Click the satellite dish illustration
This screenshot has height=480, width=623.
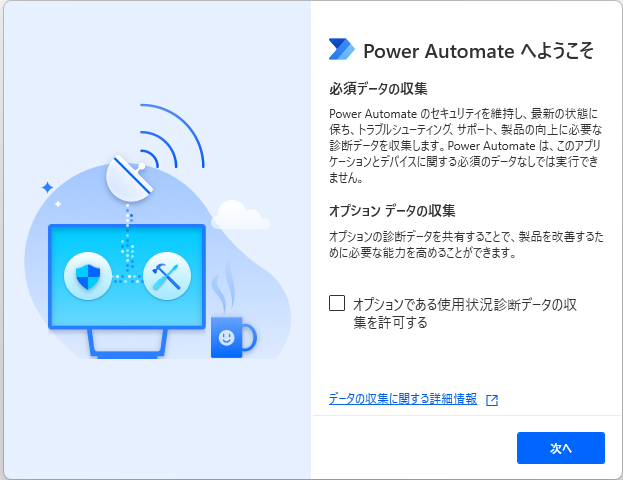128,179
